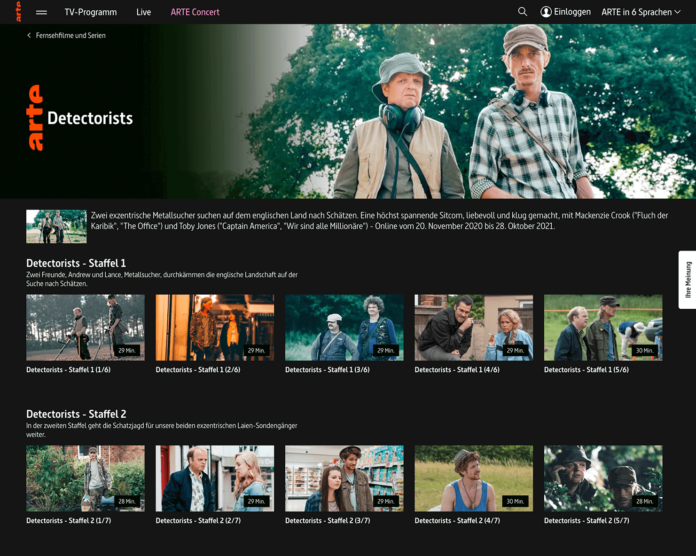Click the 30 Min. badge on Staffel 2 (4/7)

click(x=515, y=501)
